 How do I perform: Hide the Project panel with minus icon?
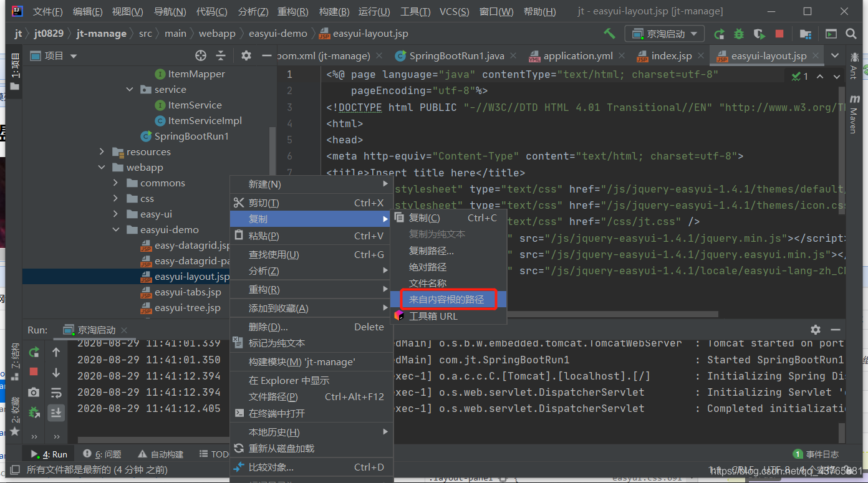(266, 55)
